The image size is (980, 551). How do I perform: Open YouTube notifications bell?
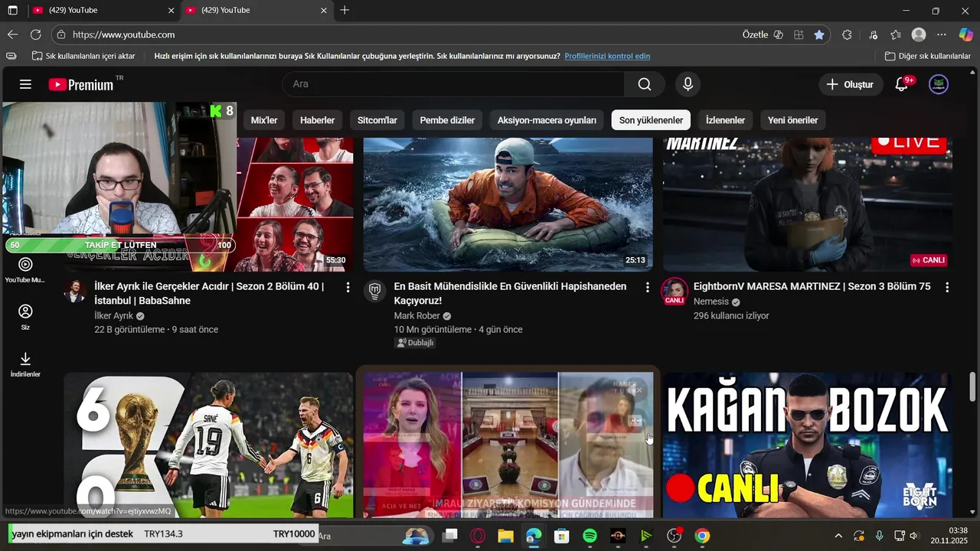(902, 84)
